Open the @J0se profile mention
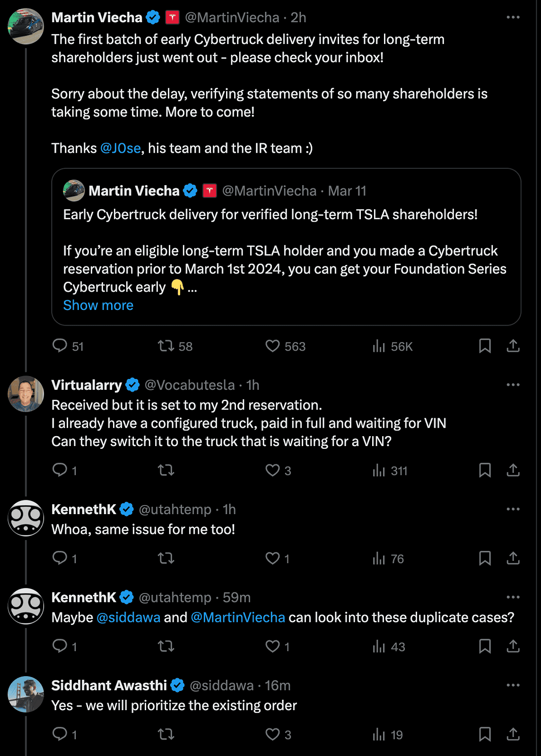Screen dimensions: 541x756 [x=121, y=148]
